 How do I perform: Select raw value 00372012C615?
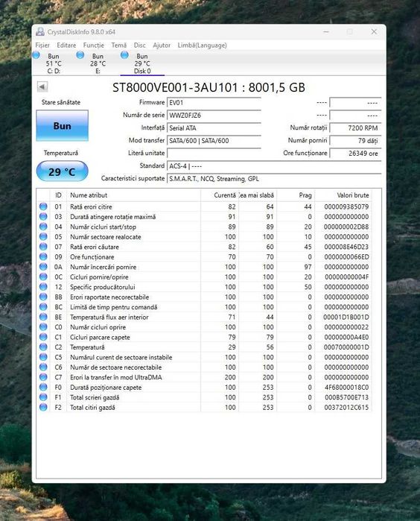coord(346,408)
